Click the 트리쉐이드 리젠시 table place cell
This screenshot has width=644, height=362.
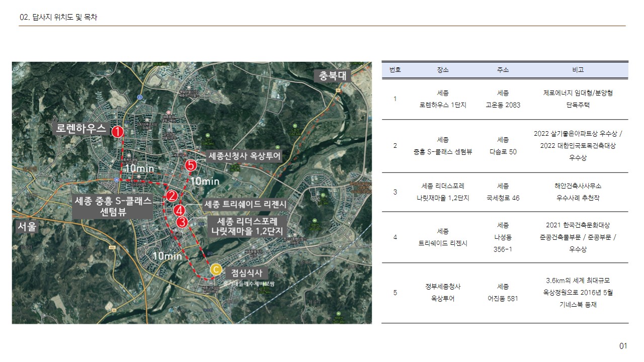(x=443, y=237)
